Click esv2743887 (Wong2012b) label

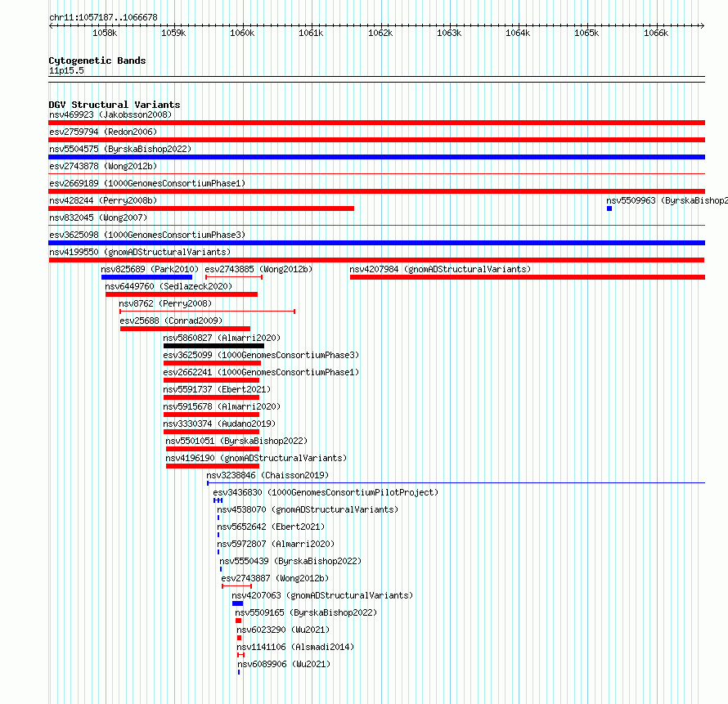pos(275,578)
